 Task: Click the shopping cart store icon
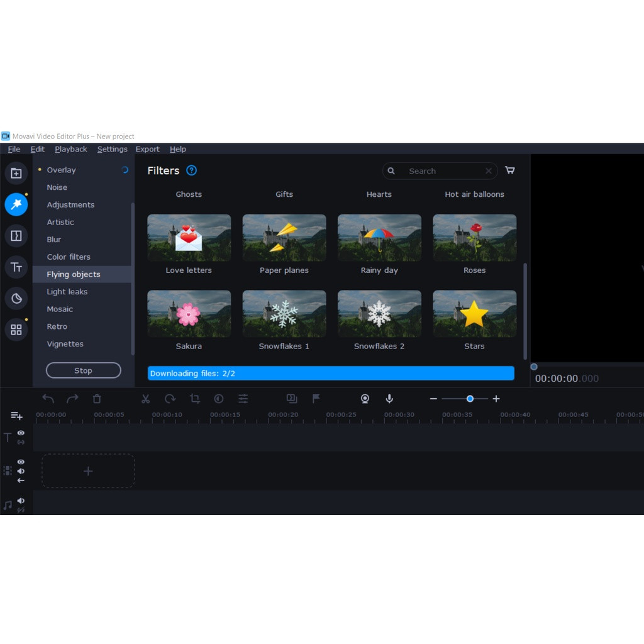(510, 170)
